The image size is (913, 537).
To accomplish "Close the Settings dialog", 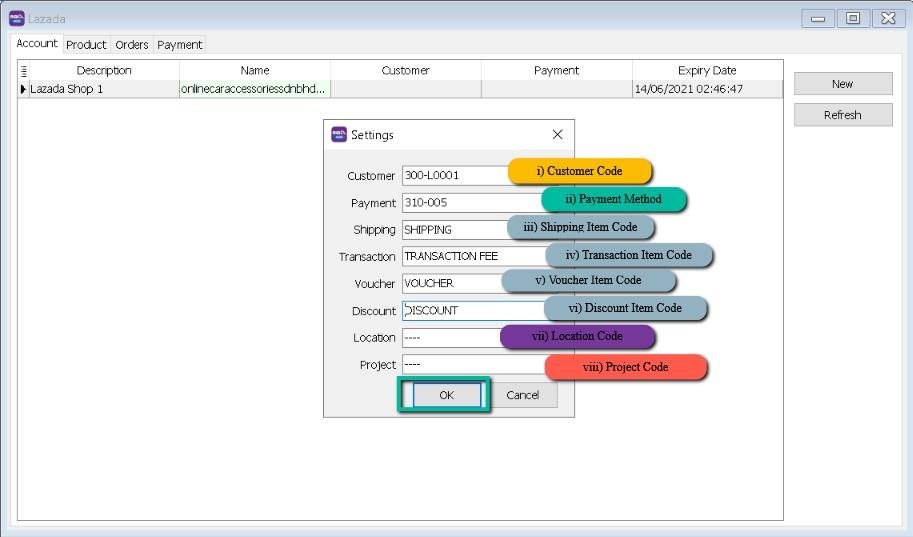I will [557, 135].
